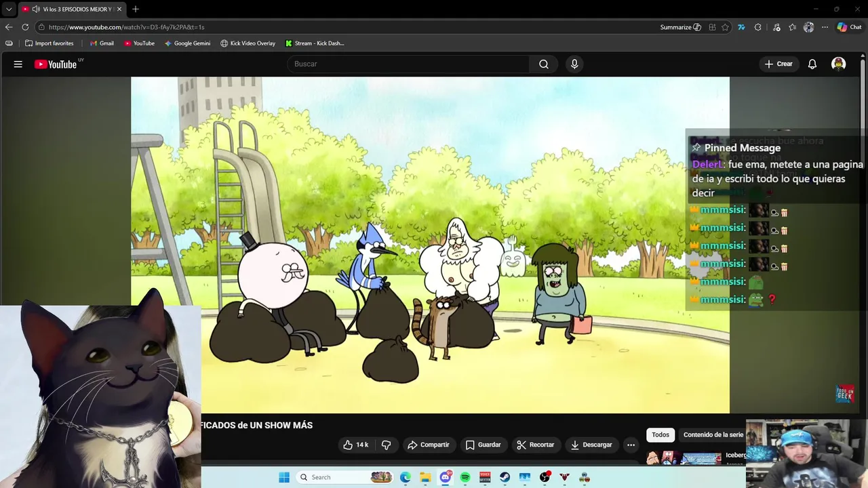This screenshot has height=488, width=868.
Task: Open Favorites list star icon
Action: tap(793, 27)
